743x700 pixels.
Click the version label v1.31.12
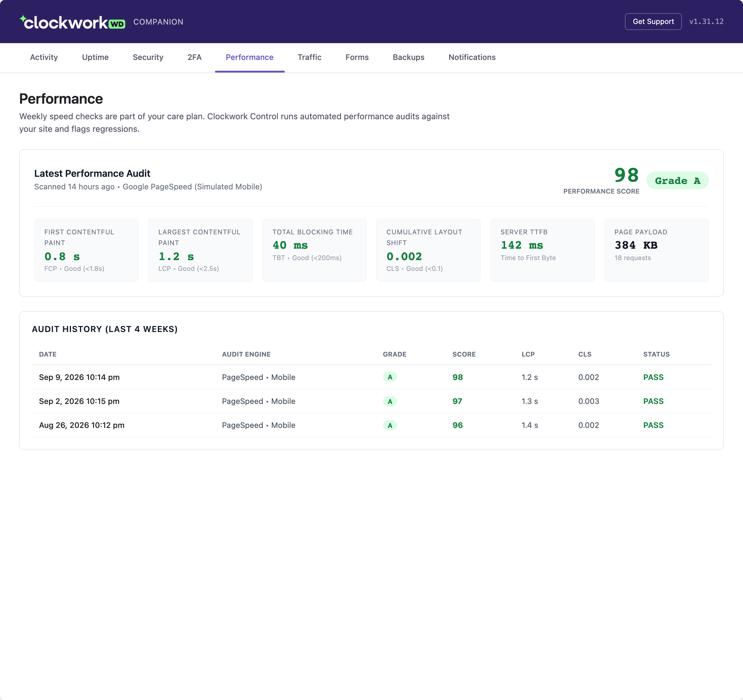tap(706, 22)
